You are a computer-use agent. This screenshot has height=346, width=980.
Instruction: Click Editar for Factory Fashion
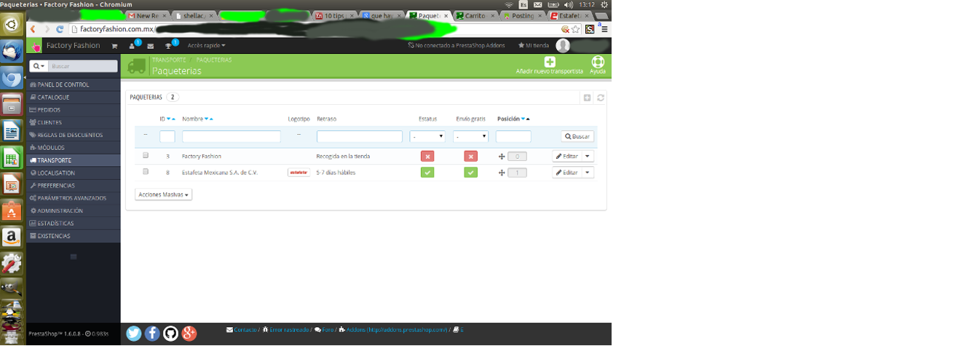pyautogui.click(x=566, y=156)
